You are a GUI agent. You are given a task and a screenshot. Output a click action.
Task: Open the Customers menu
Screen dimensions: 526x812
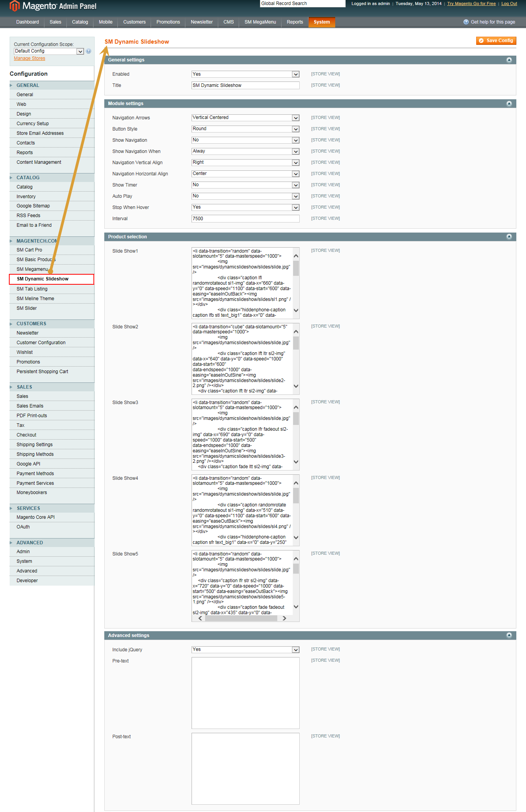click(134, 22)
